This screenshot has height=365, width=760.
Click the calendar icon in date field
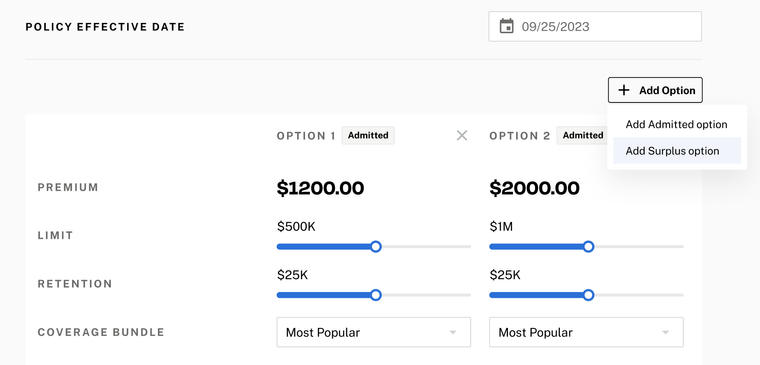(x=507, y=26)
